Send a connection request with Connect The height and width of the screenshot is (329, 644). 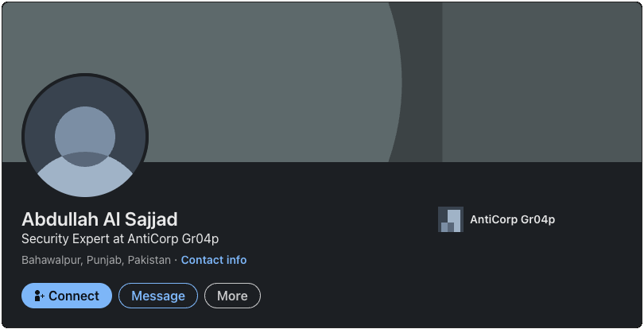click(67, 296)
